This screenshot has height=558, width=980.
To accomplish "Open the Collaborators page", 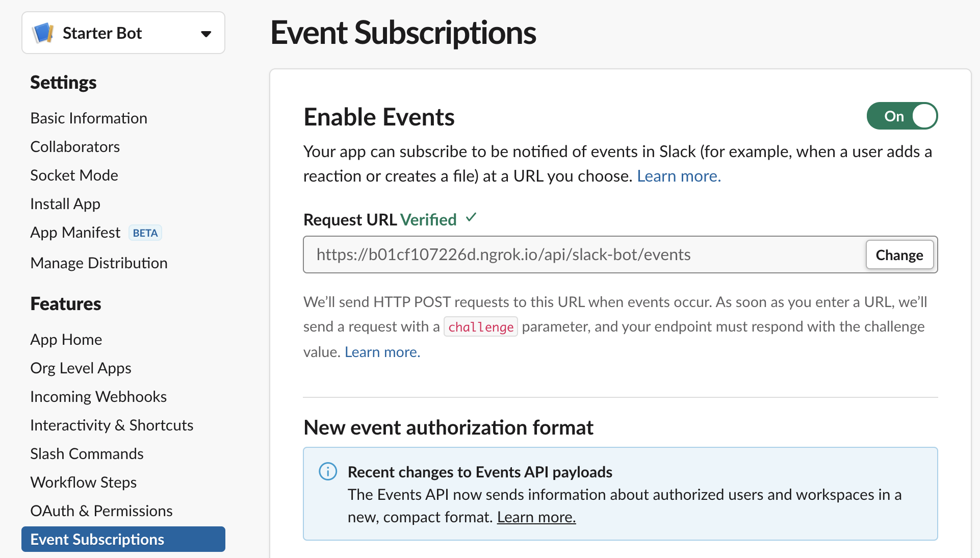I will coord(75,147).
